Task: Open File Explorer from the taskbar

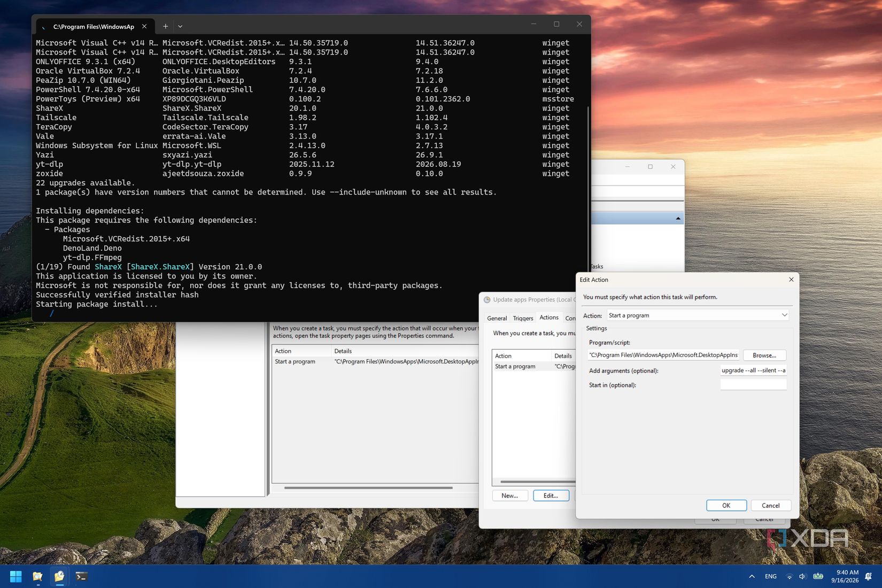Action: point(37,576)
